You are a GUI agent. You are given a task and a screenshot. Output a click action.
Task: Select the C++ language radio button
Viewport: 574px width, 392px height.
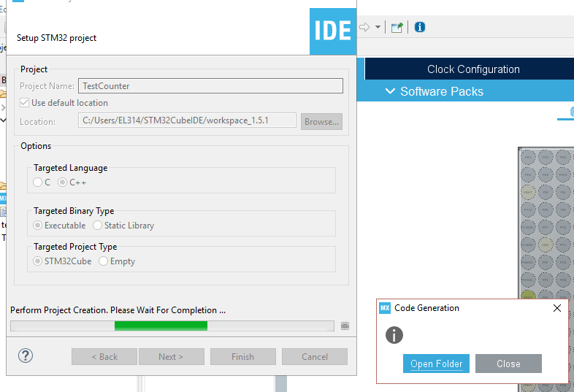62,182
